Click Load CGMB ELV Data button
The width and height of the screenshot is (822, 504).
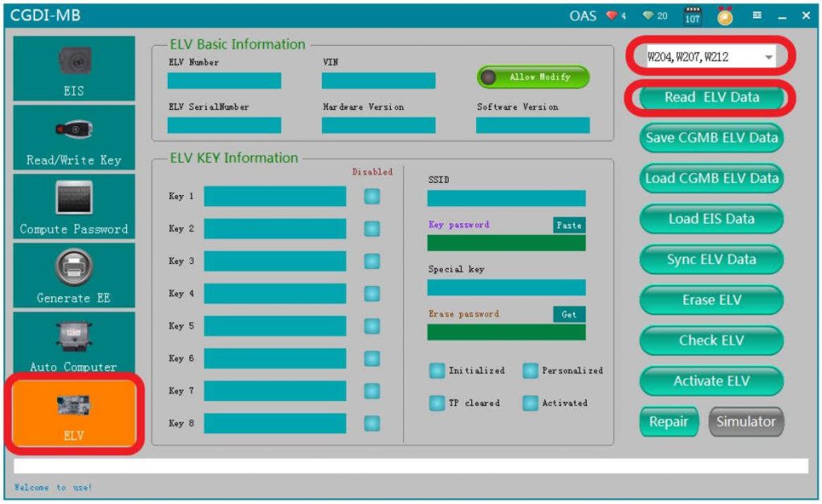711,179
